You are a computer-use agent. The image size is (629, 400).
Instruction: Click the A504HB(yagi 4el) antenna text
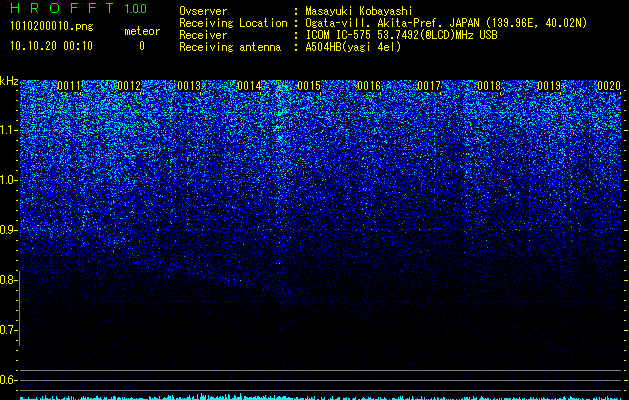click(x=353, y=47)
